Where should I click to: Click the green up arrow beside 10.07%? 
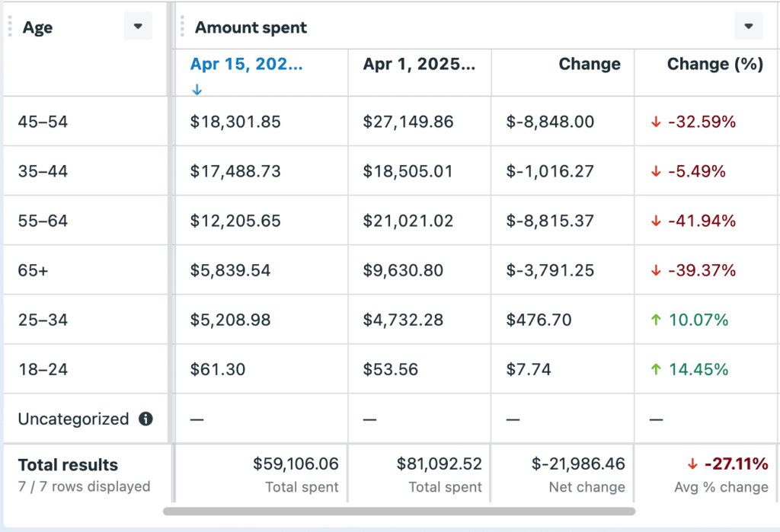point(655,320)
